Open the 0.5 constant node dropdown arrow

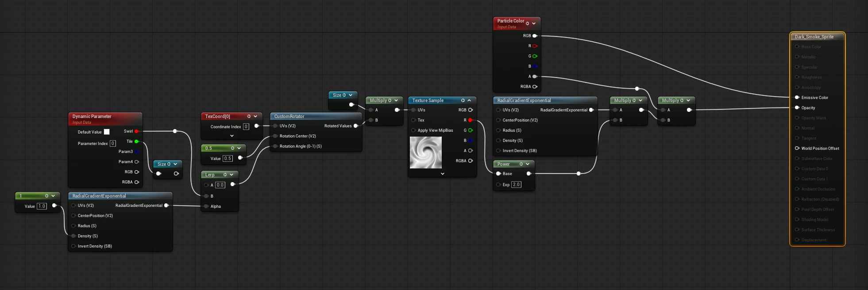point(239,148)
